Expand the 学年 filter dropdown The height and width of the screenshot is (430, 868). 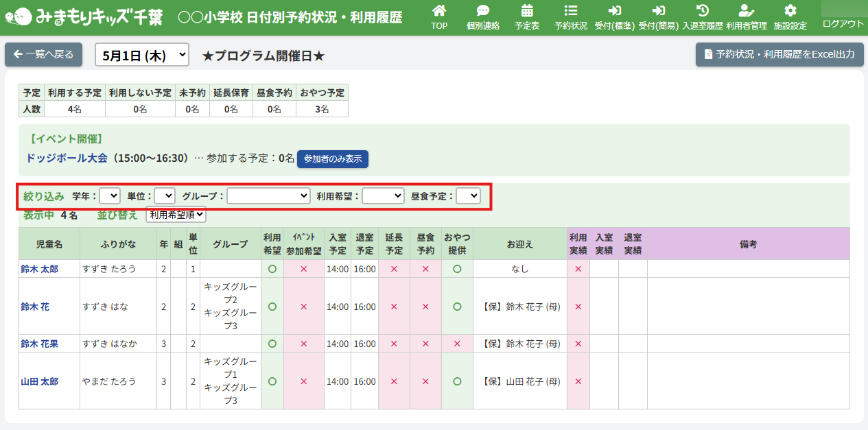(x=110, y=196)
